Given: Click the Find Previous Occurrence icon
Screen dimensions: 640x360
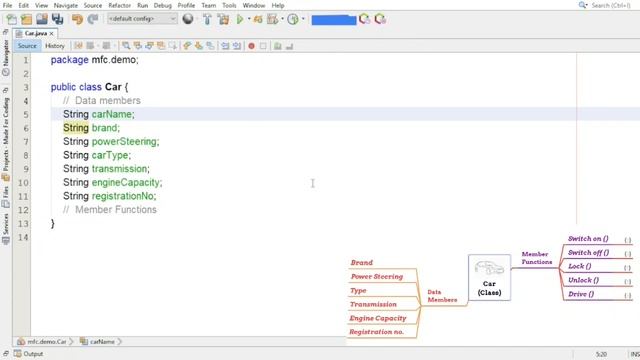Looking at the screenshot, I should tap(138, 46).
